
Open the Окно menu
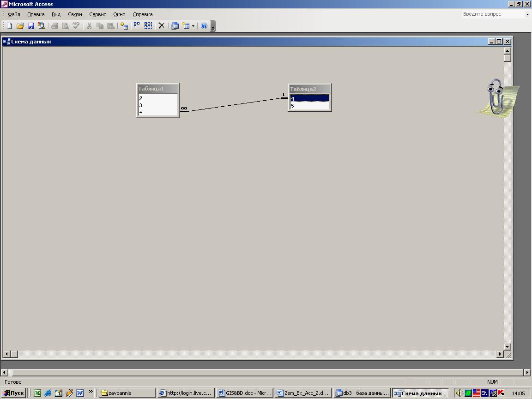119,14
